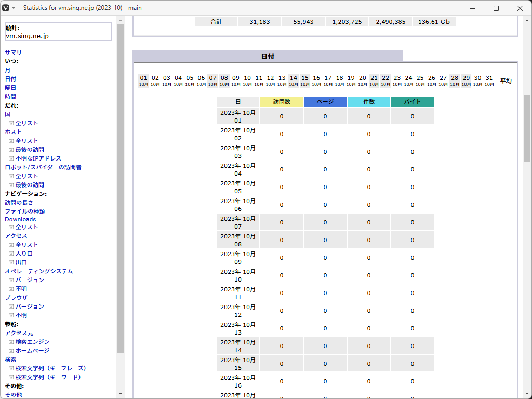
Task: Click the sidebar scrollbar down arrow
Action: click(121, 394)
